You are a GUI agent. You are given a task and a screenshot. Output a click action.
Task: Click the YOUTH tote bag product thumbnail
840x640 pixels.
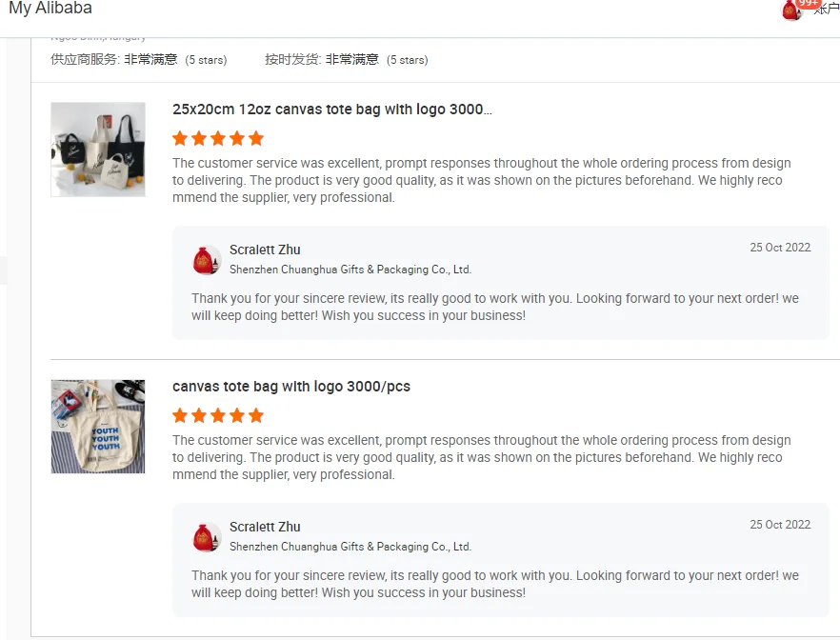point(97,427)
